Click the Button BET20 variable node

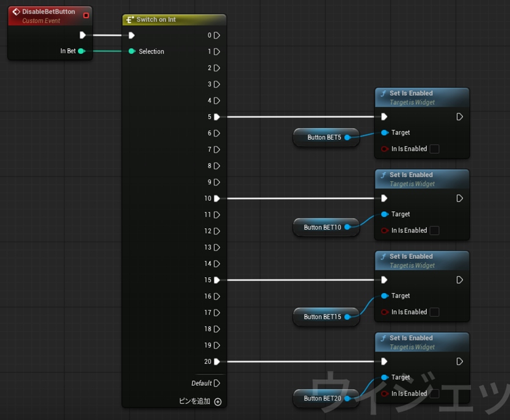click(322, 399)
